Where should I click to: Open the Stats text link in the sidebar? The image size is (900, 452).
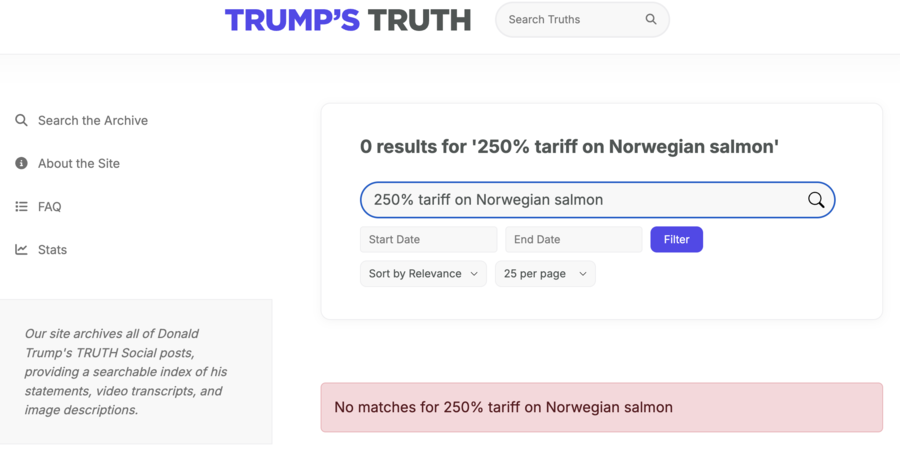(52, 250)
